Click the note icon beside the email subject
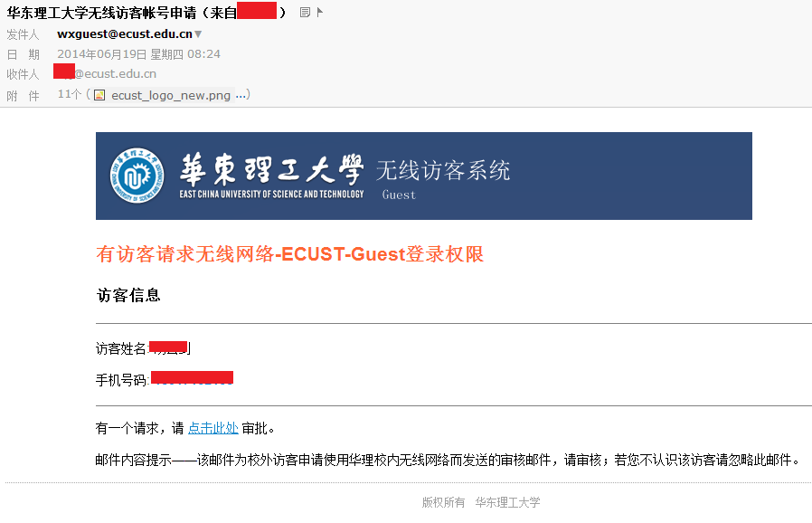This screenshot has width=812, height=523. [x=305, y=13]
